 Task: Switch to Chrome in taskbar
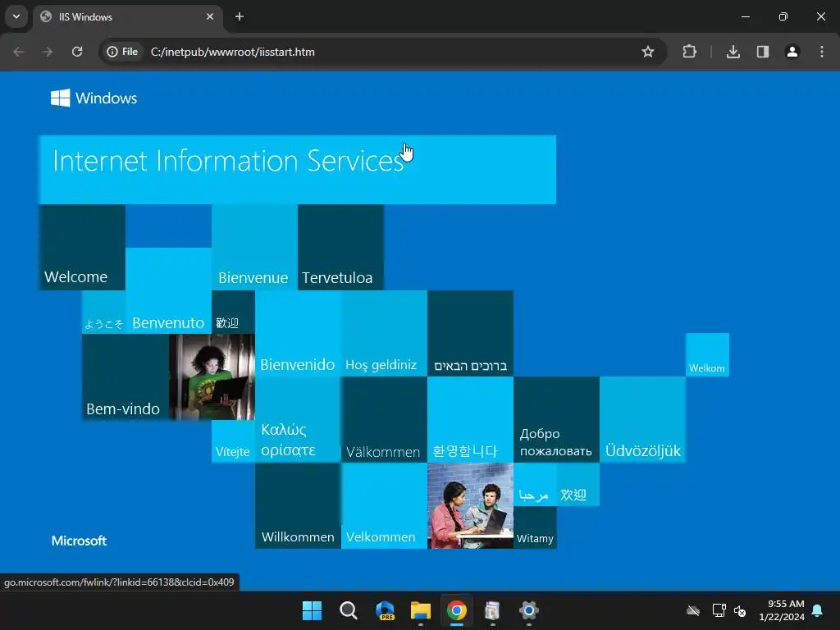pyautogui.click(x=456, y=610)
